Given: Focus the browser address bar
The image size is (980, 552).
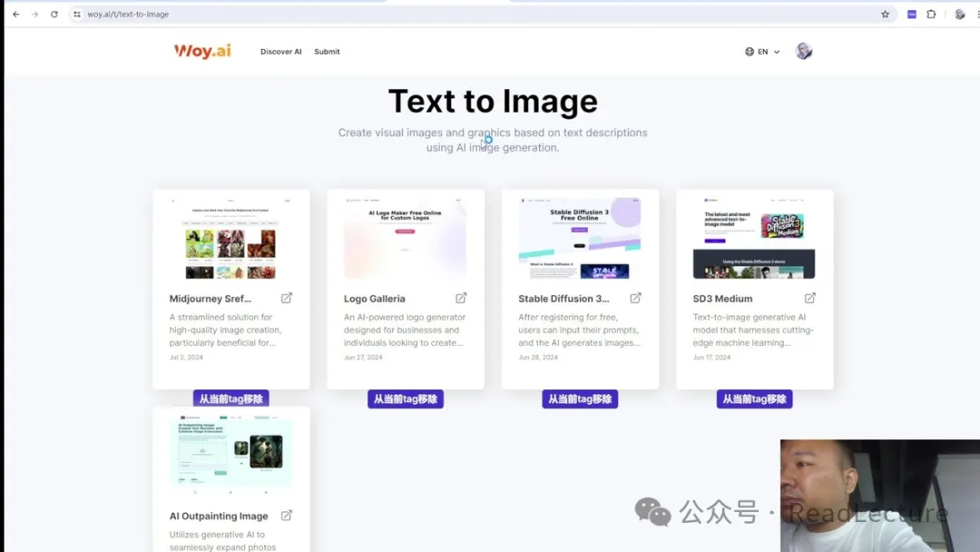Looking at the screenshot, I should 454,15.
